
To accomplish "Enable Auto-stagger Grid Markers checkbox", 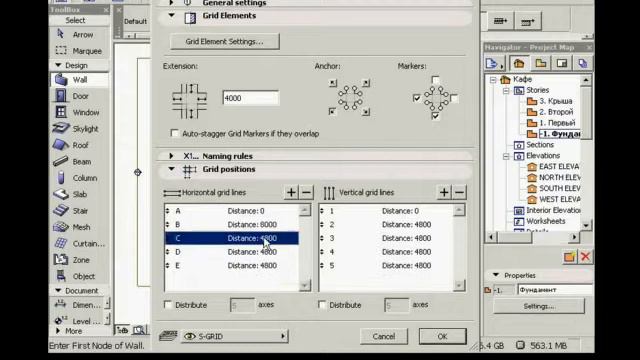I will point(175,133).
